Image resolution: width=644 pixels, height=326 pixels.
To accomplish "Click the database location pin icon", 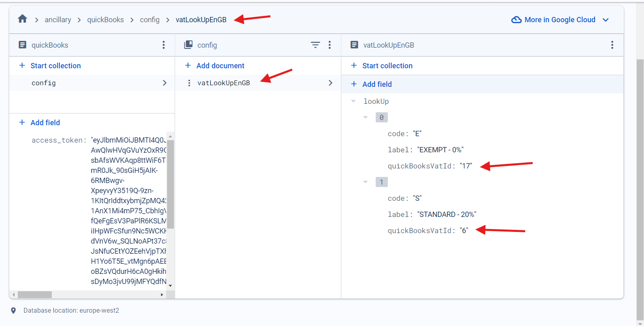I will tap(13, 311).
